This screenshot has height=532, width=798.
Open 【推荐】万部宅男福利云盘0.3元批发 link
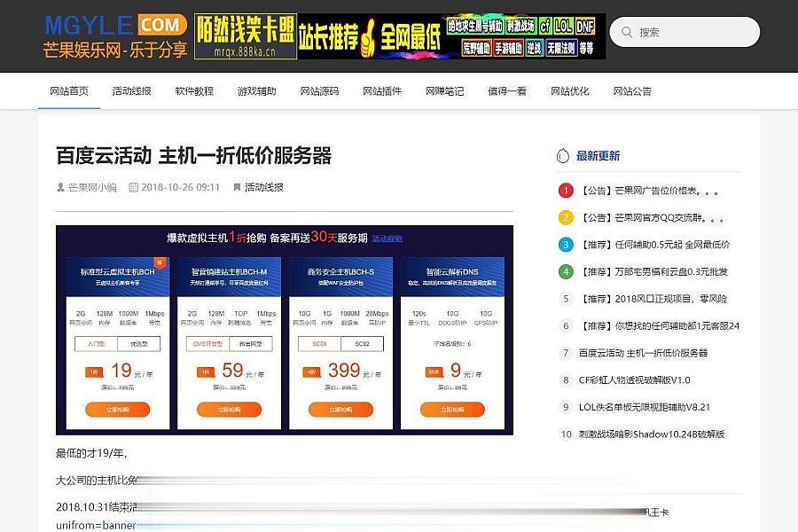click(x=653, y=272)
